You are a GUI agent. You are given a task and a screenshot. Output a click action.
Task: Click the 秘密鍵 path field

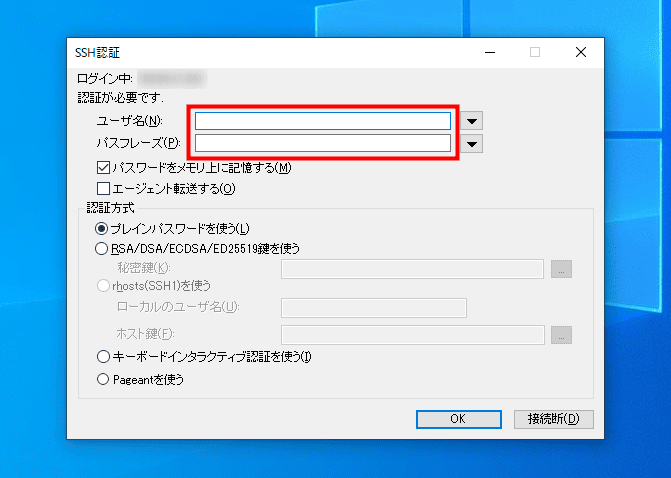coord(412,269)
